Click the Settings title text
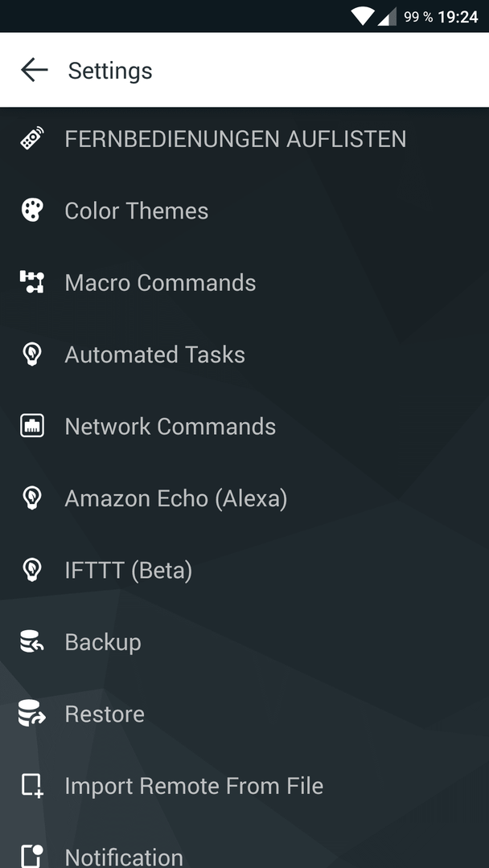489x868 pixels. 110,71
